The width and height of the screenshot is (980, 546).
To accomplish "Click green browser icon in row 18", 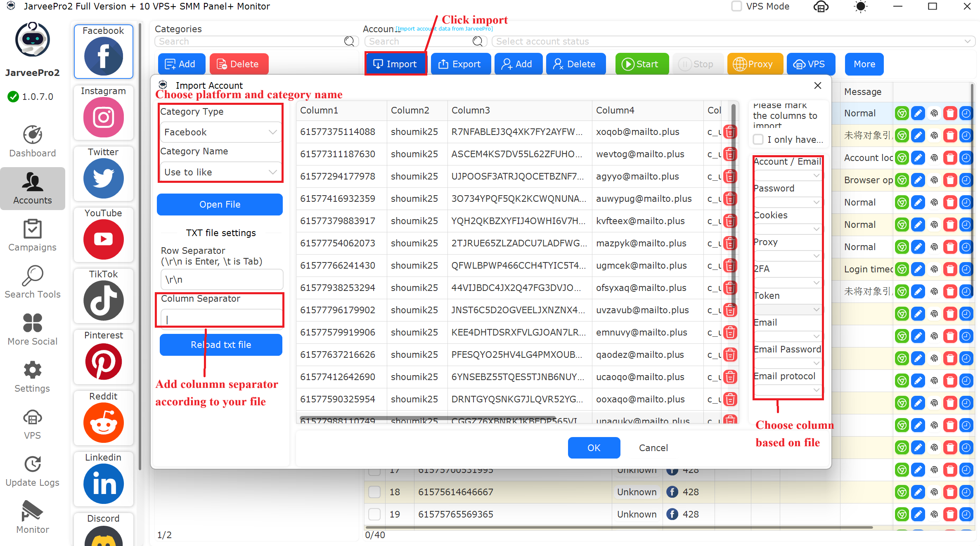I will pos(902,492).
